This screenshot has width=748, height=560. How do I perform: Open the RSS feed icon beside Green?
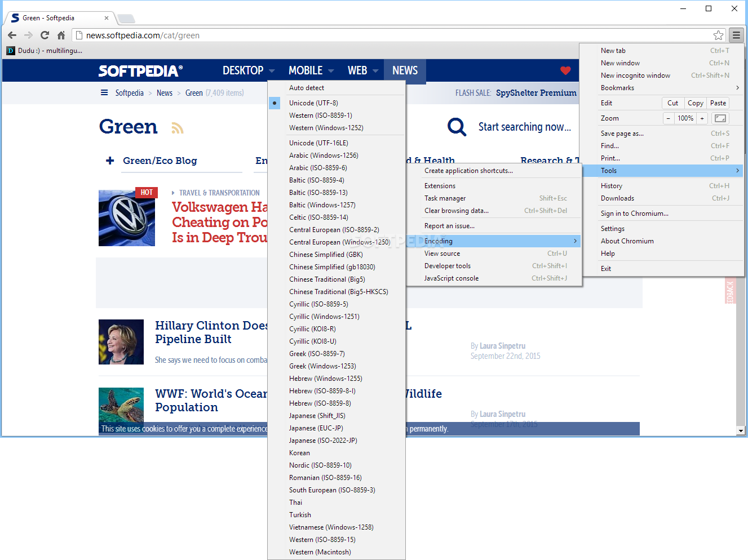(178, 128)
